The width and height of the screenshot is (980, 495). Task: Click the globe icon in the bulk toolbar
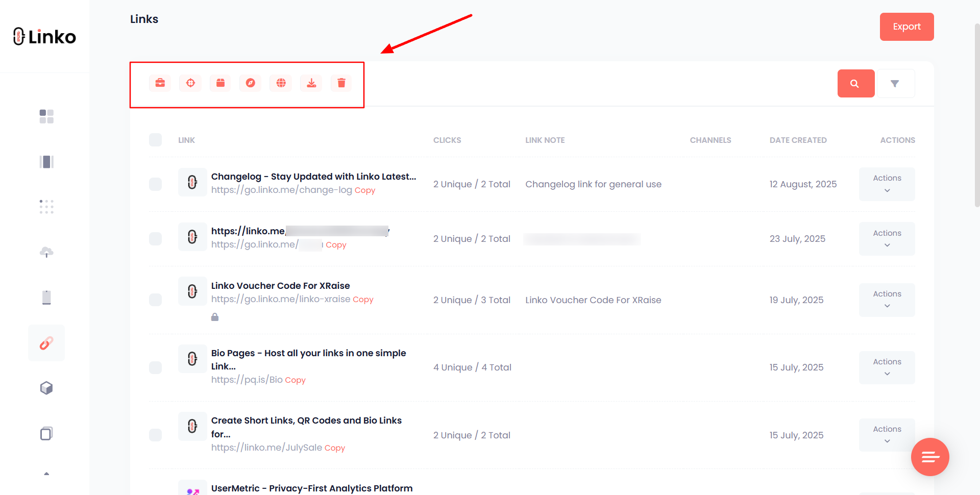[x=281, y=83]
